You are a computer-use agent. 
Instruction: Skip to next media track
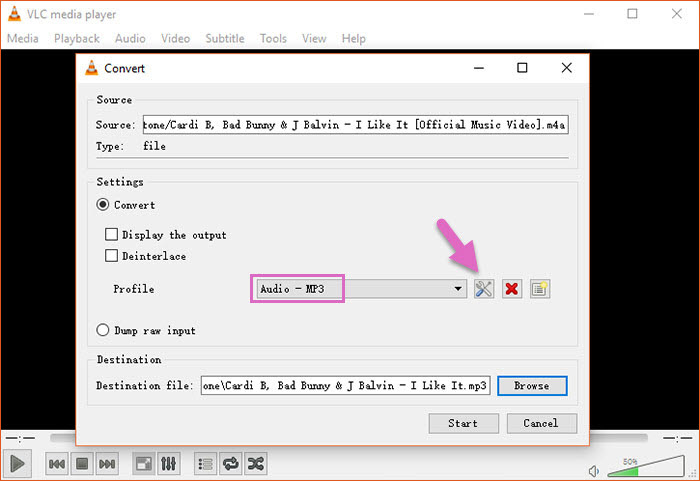(x=107, y=464)
